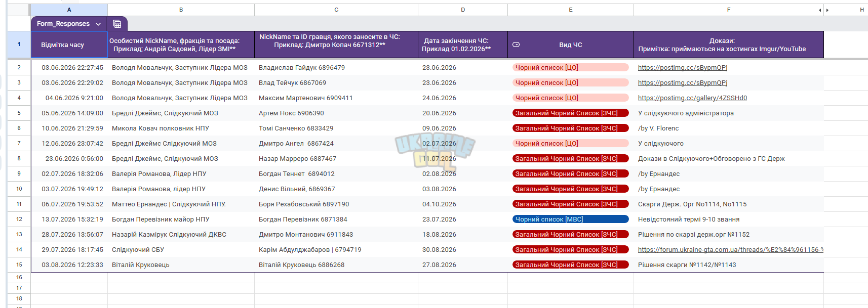
Task: Open the table view calculator icon
Action: tap(117, 24)
